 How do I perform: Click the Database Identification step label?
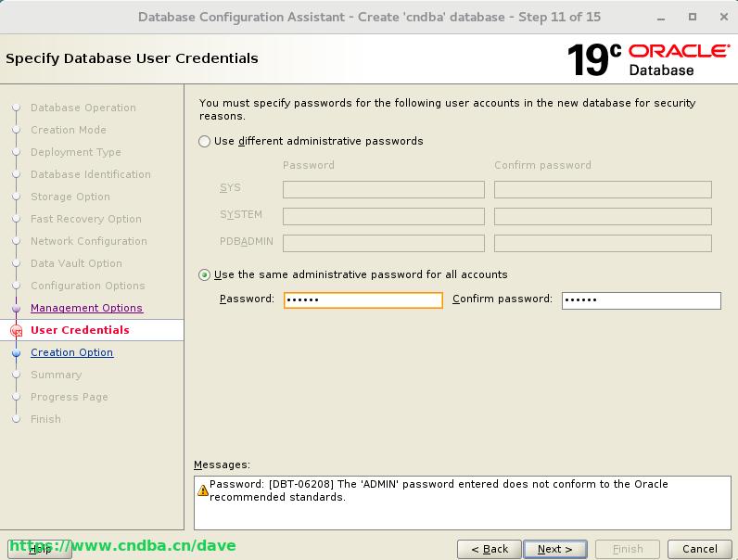(91, 174)
